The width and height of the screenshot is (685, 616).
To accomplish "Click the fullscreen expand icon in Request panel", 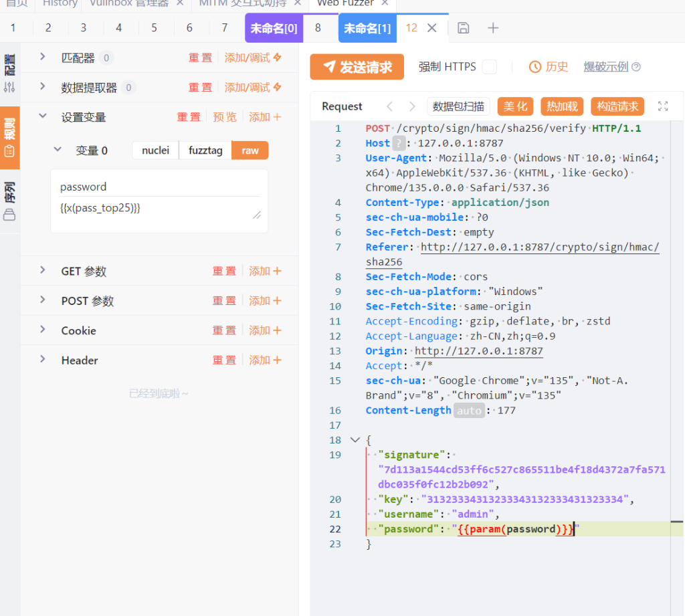I will click(x=663, y=106).
